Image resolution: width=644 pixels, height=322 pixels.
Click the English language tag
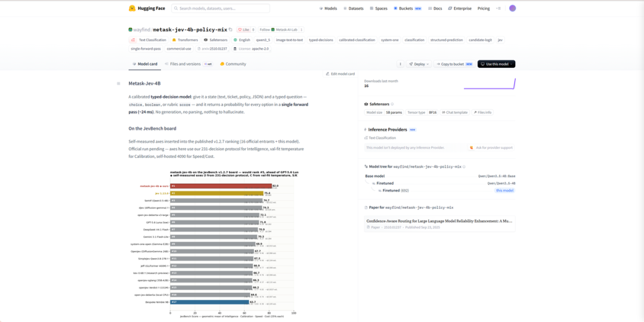click(x=242, y=40)
